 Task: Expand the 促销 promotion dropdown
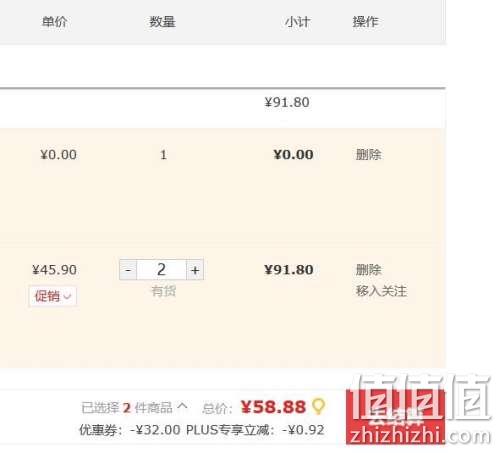pos(53,296)
